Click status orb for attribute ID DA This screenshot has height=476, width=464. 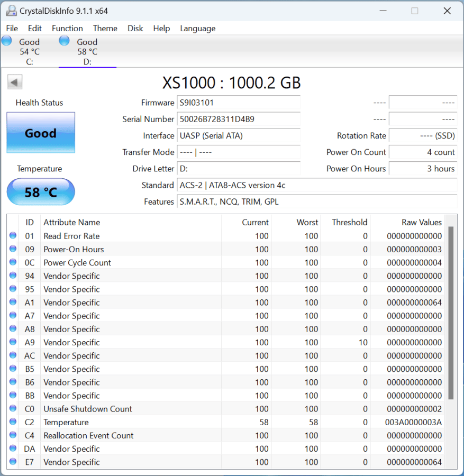pyautogui.click(x=13, y=448)
